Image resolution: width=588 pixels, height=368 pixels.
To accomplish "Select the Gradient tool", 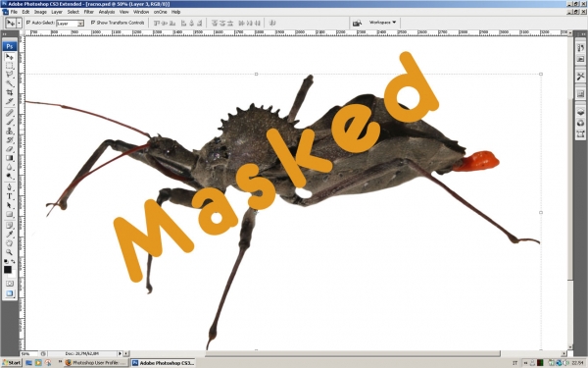I will [x=10, y=158].
